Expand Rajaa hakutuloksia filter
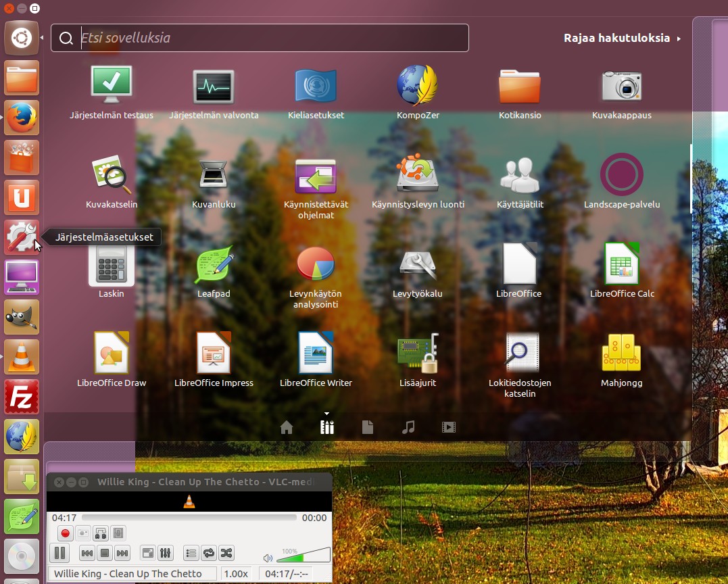728x584 pixels. [622, 39]
